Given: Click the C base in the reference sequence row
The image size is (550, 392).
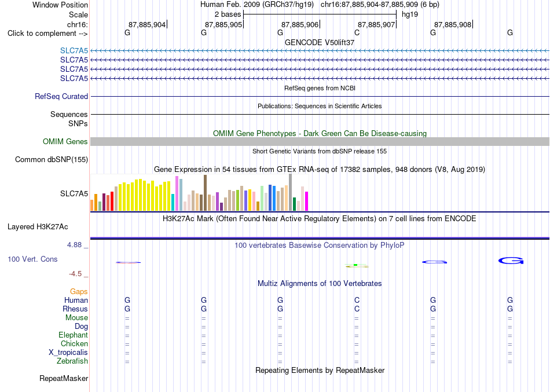Looking at the screenshot, I should click(357, 32).
